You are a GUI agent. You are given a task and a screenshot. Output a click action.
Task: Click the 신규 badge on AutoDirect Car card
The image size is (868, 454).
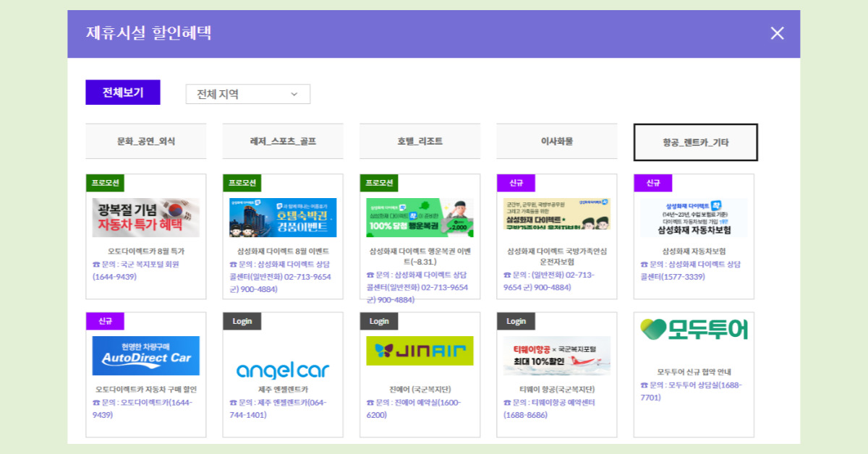105,321
